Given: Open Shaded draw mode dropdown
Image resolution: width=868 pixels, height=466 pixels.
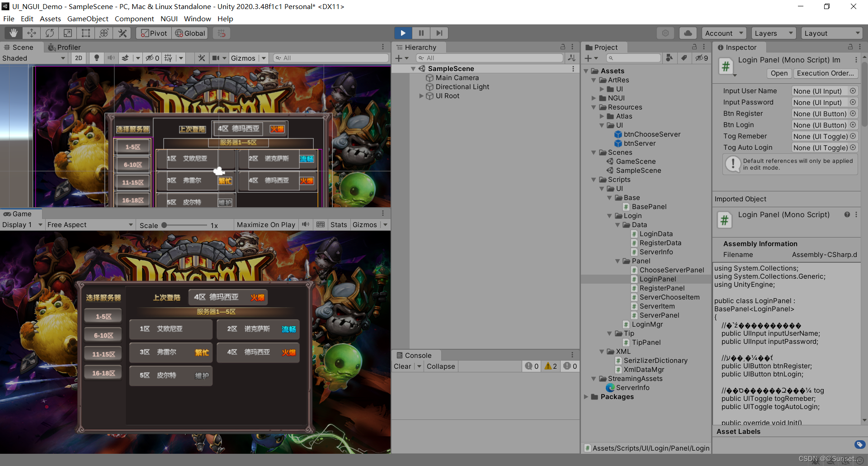Looking at the screenshot, I should coord(34,58).
